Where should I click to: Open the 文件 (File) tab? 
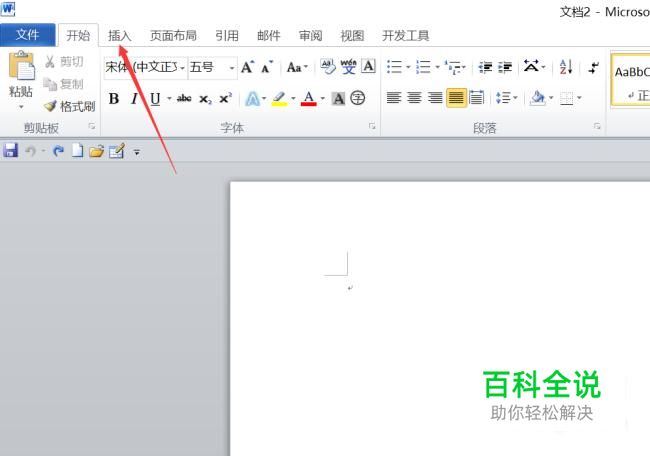(x=28, y=35)
